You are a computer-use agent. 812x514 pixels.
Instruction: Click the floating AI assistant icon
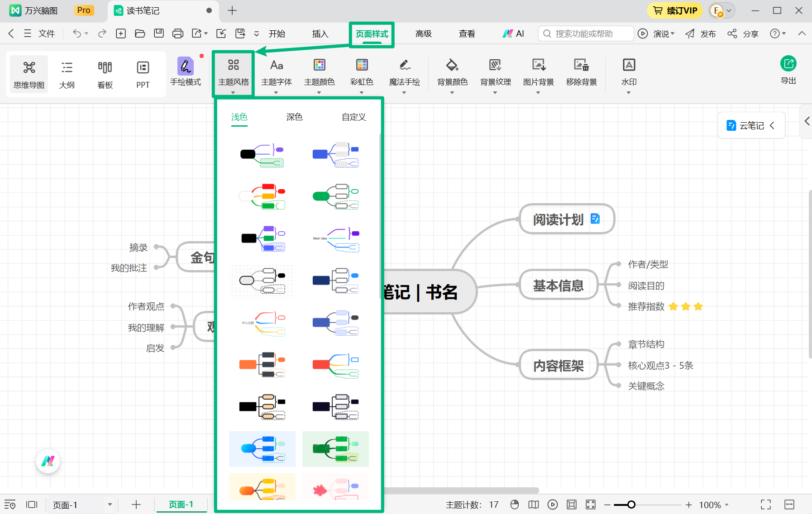(x=48, y=461)
